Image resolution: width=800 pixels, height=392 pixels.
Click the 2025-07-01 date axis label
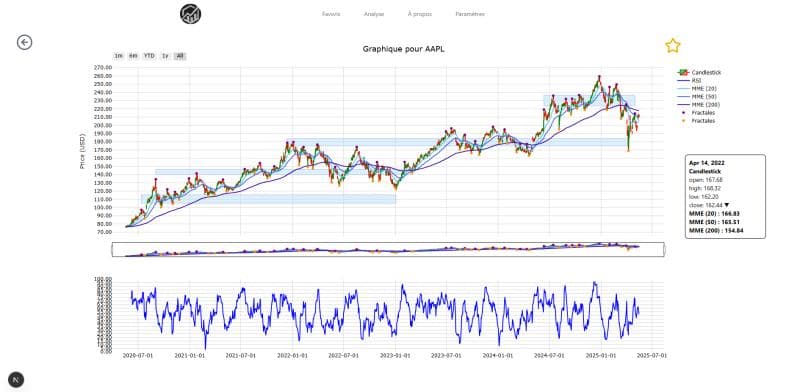[653, 355]
